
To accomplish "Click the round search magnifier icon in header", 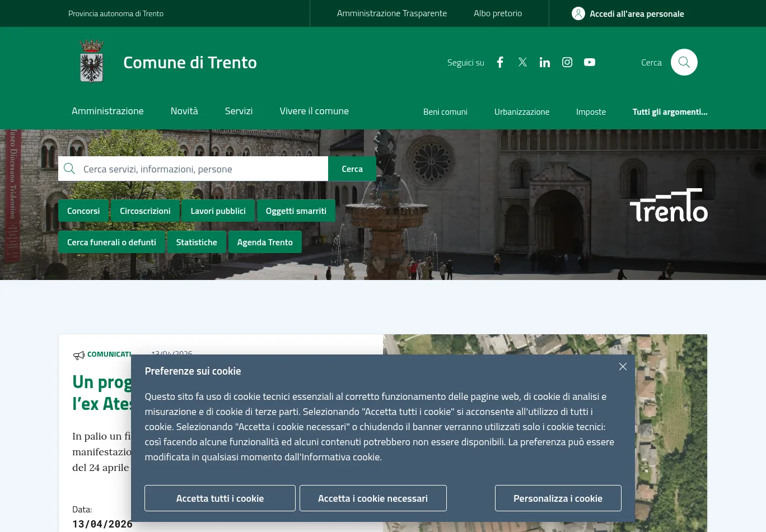I will [x=684, y=62].
